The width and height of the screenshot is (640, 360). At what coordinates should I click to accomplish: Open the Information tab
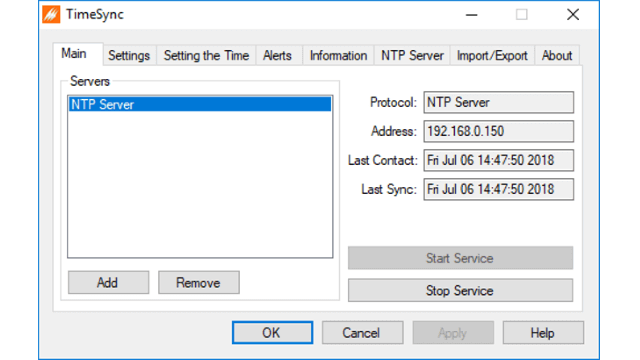338,56
